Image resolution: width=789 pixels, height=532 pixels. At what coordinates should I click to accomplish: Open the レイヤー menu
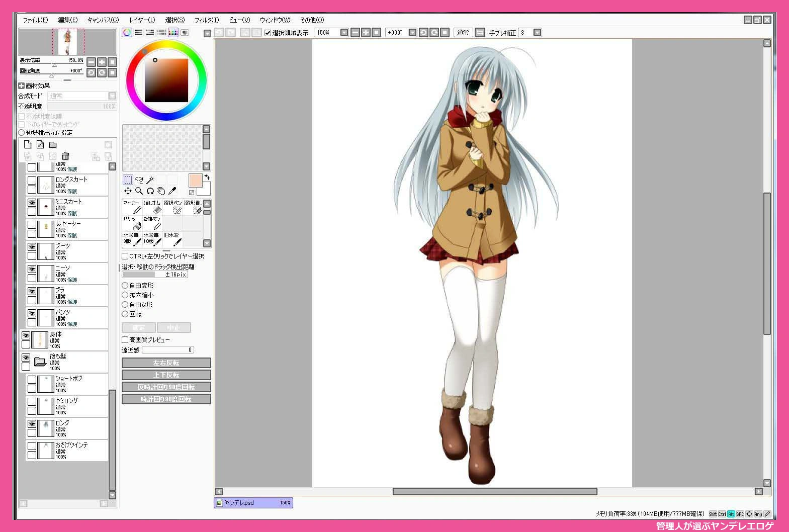coord(142,20)
